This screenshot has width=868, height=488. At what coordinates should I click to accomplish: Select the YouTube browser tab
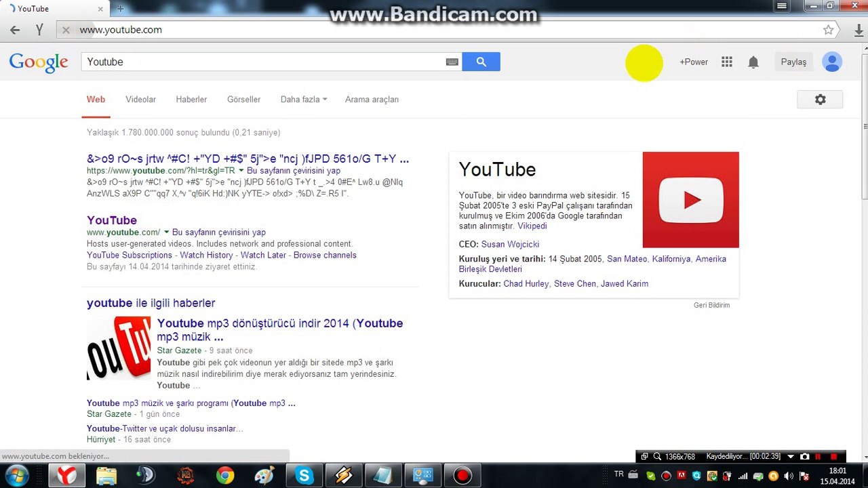tap(54, 9)
